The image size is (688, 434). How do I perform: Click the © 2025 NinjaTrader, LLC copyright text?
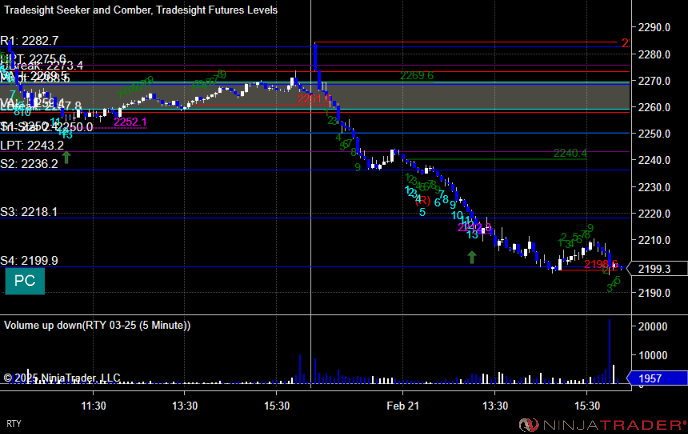coord(62,378)
